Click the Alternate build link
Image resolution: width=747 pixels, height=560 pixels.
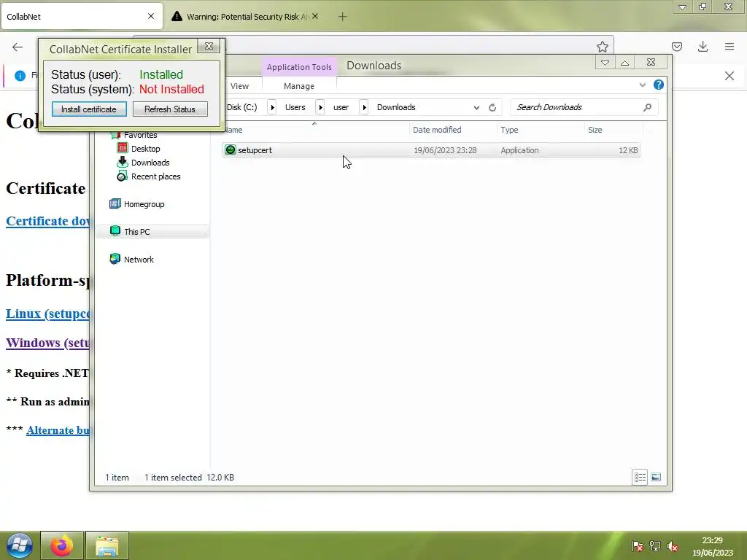pyautogui.click(x=58, y=430)
